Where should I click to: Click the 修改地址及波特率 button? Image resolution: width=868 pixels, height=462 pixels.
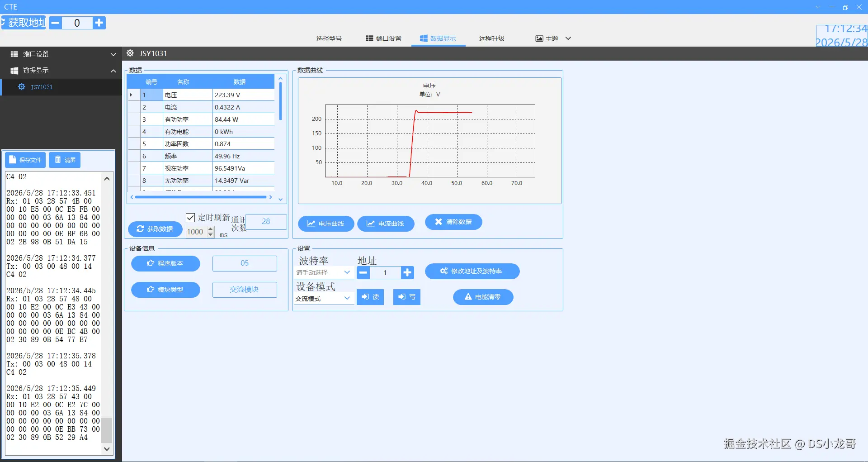[472, 271]
